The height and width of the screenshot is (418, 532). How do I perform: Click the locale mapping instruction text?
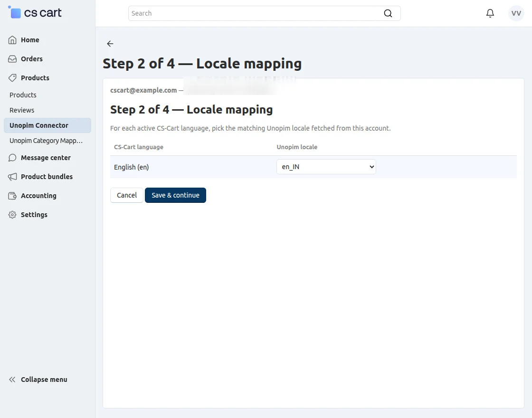250,128
